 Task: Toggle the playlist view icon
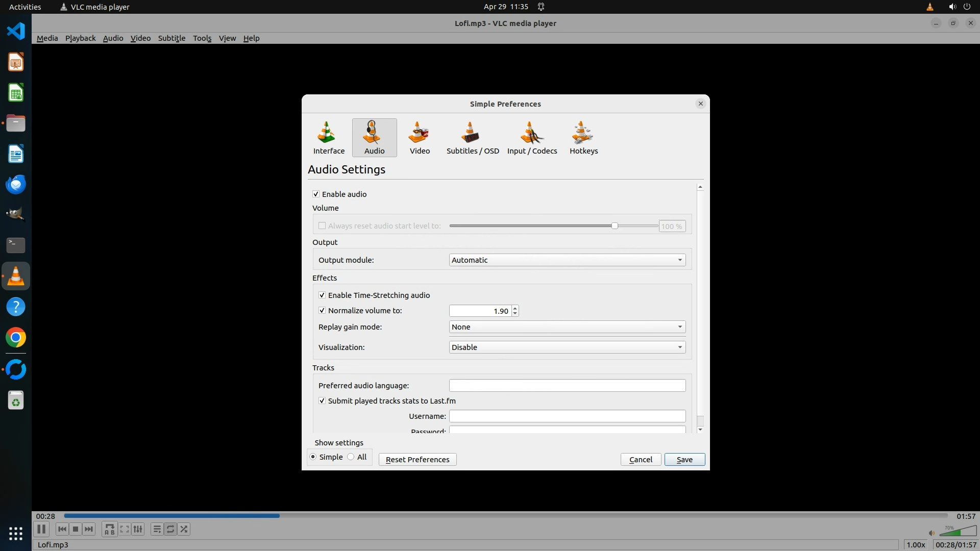click(x=157, y=529)
